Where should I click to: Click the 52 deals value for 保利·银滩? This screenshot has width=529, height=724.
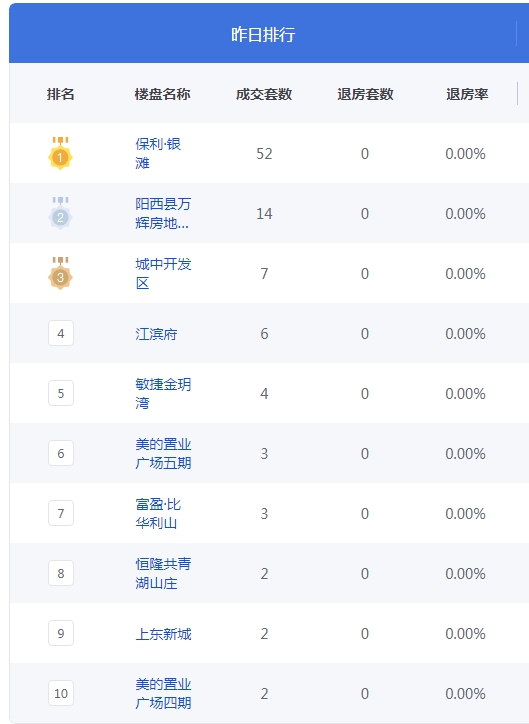pos(264,154)
